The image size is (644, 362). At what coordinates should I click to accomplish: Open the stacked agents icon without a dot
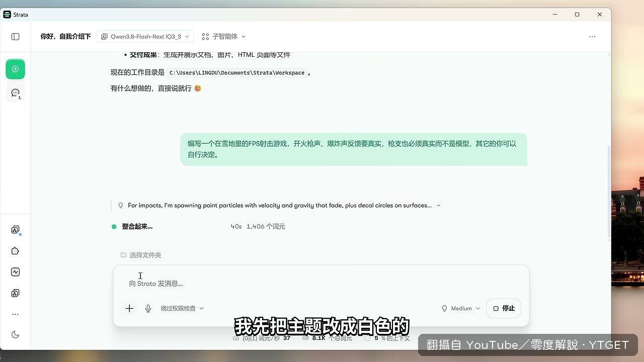(x=15, y=293)
